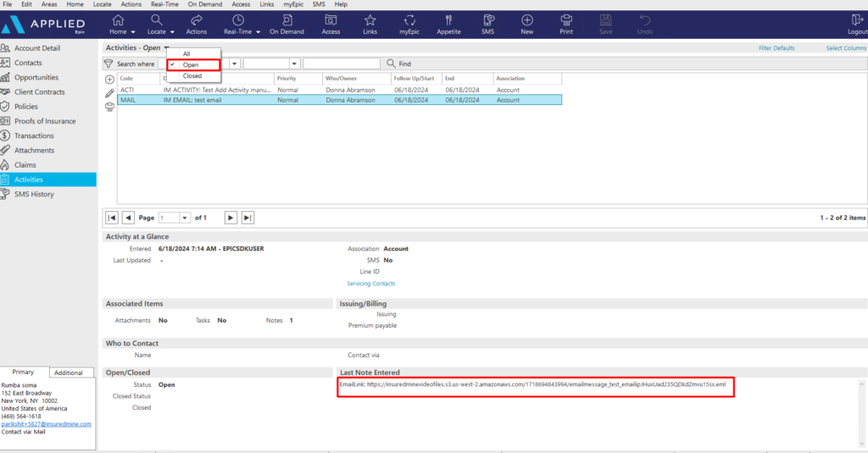The width and height of the screenshot is (868, 453).
Task: Click the myEpic toolbar icon
Action: tap(409, 20)
